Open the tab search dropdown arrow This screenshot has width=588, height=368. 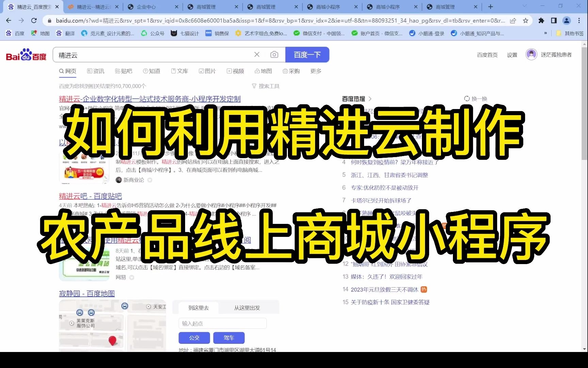coord(524,6)
